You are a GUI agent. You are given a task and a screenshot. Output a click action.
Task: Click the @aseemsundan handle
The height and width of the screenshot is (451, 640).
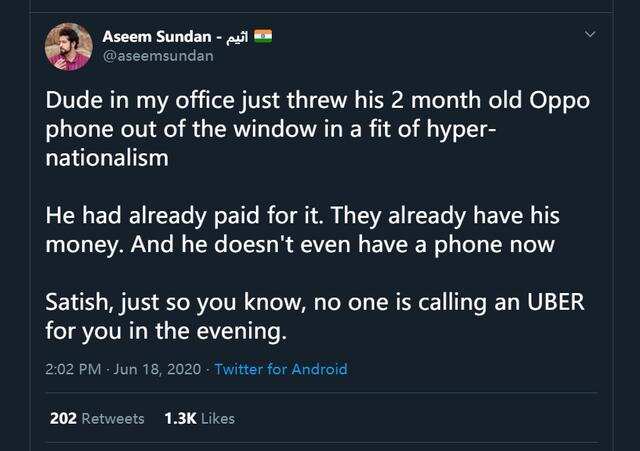pos(158,56)
